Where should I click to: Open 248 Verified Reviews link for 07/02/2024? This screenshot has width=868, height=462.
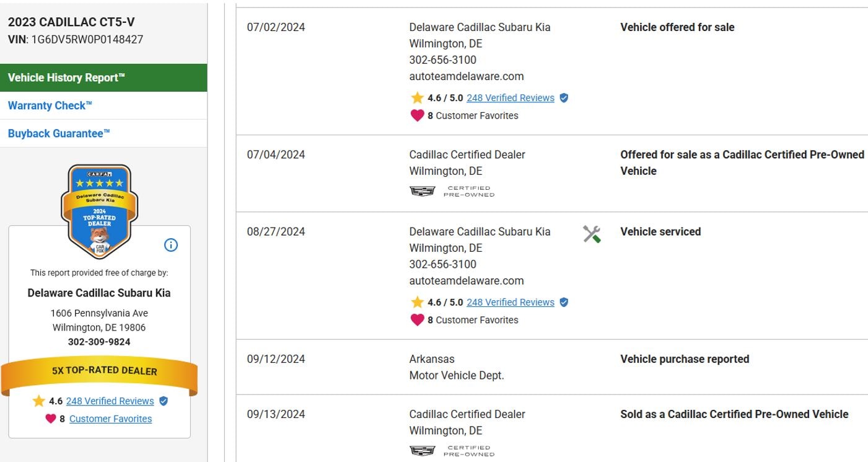[x=510, y=98]
